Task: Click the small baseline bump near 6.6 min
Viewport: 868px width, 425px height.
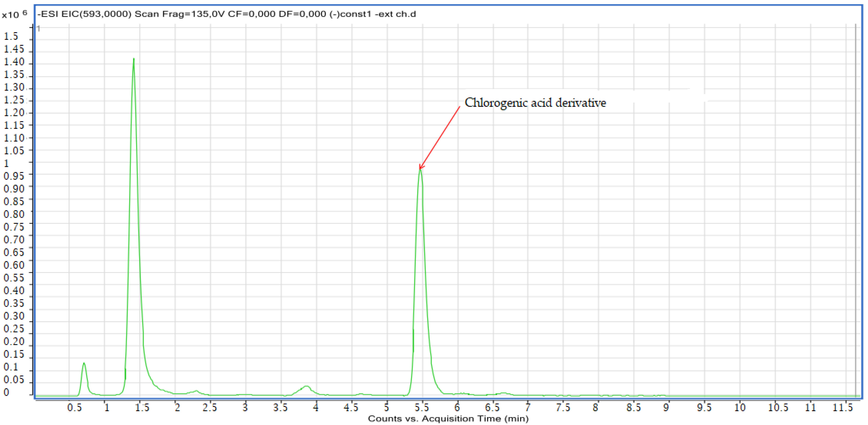Action: [x=503, y=393]
